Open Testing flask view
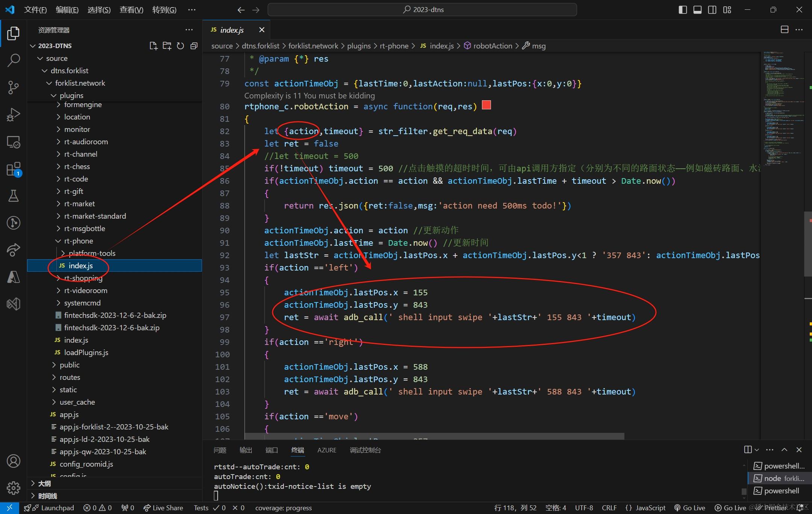The width and height of the screenshot is (812, 514). pos(14,196)
